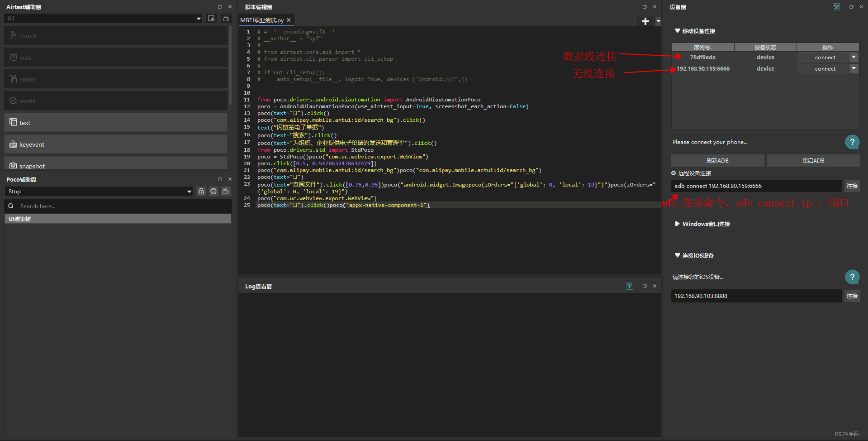This screenshot has width=868, height=441.
Task: Select the exists command
Action: [x=116, y=101]
